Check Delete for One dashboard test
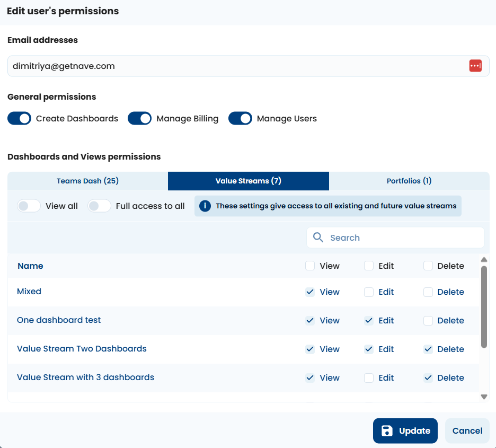The height and width of the screenshot is (448, 496). (428, 321)
